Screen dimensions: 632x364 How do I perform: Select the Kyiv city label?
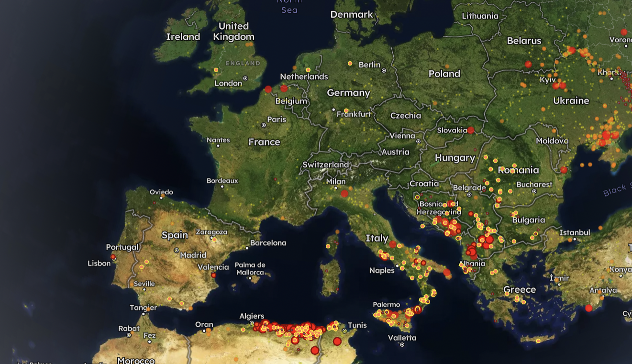[x=547, y=79]
